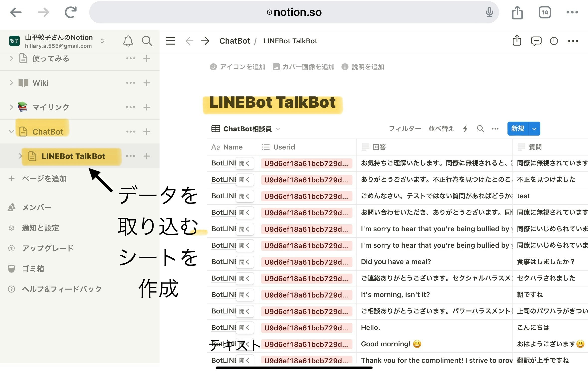Screen dimensions: 588x373
Task: Click the Notion page share icon
Action: click(x=517, y=41)
